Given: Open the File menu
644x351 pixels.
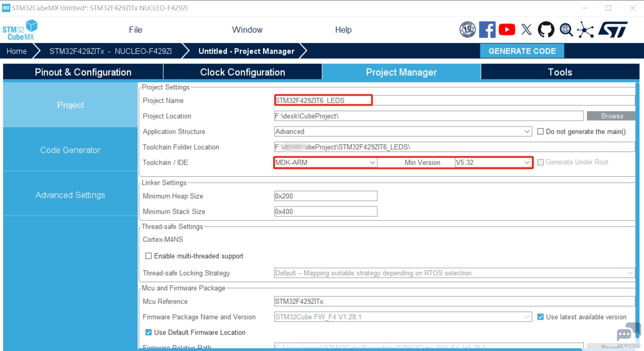Looking at the screenshot, I should tap(135, 30).
